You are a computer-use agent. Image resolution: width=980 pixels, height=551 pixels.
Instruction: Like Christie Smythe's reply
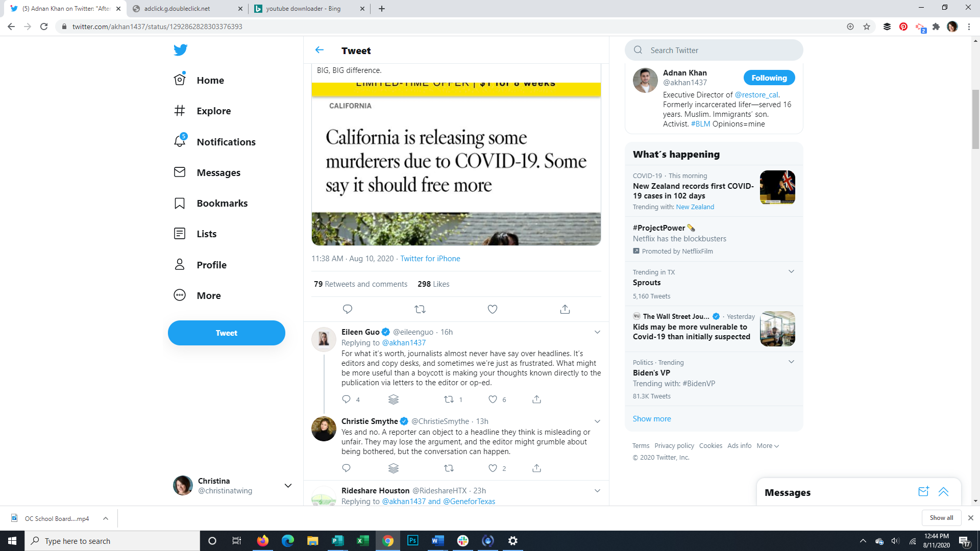click(x=493, y=468)
